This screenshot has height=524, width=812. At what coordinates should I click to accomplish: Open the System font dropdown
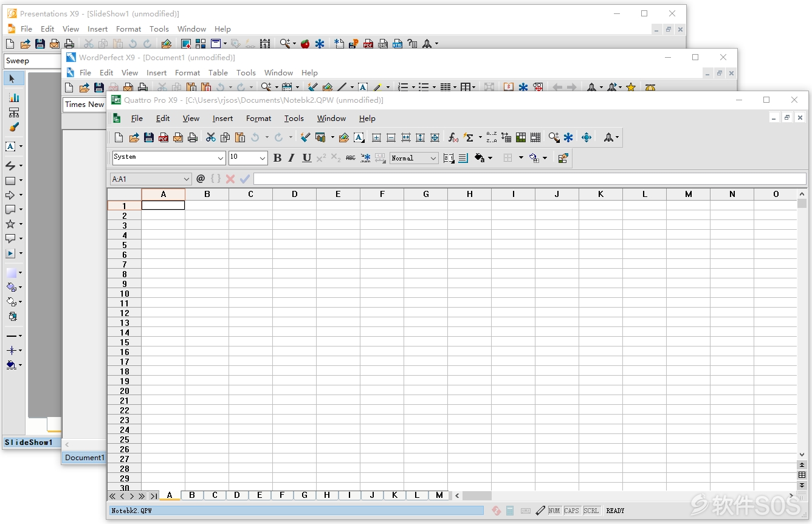point(221,158)
